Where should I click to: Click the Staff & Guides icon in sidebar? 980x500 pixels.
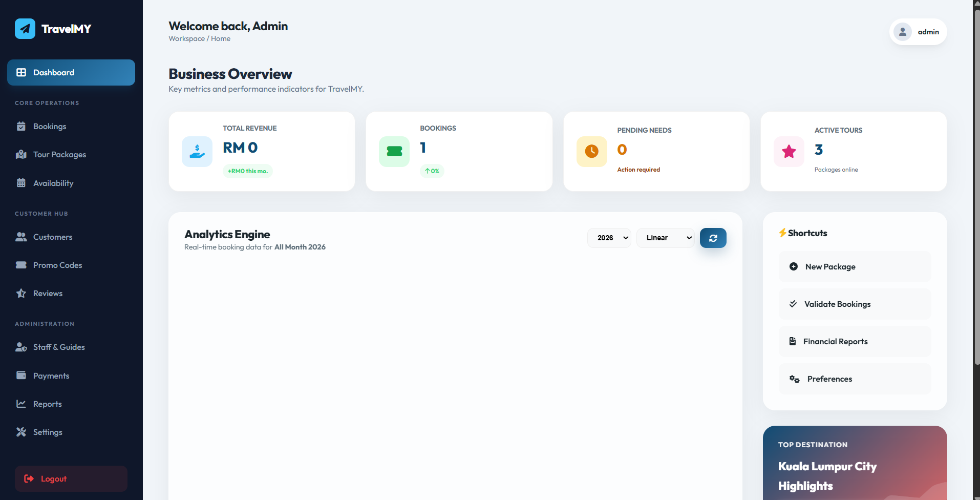(x=21, y=347)
